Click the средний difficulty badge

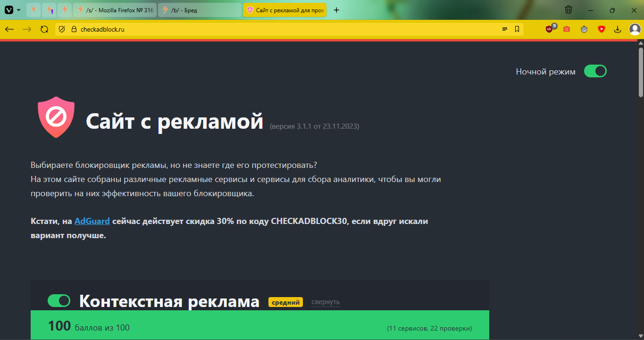click(286, 302)
